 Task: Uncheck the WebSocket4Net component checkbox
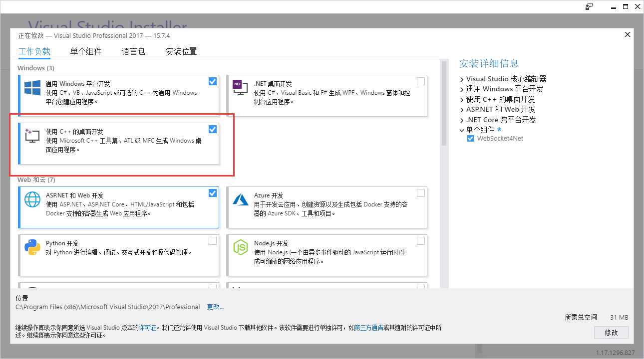click(x=470, y=139)
